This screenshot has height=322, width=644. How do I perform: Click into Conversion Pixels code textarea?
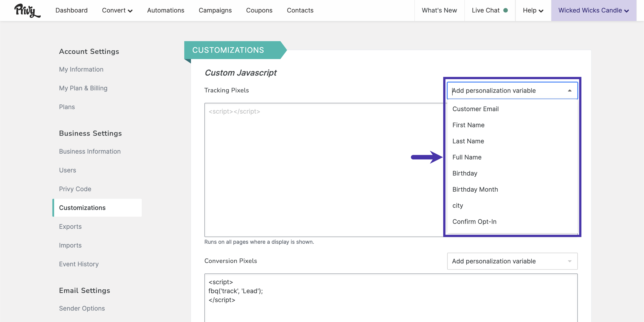click(x=391, y=297)
